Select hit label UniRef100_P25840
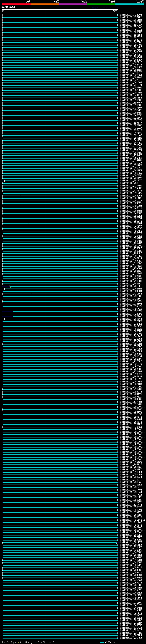 [131, 299]
